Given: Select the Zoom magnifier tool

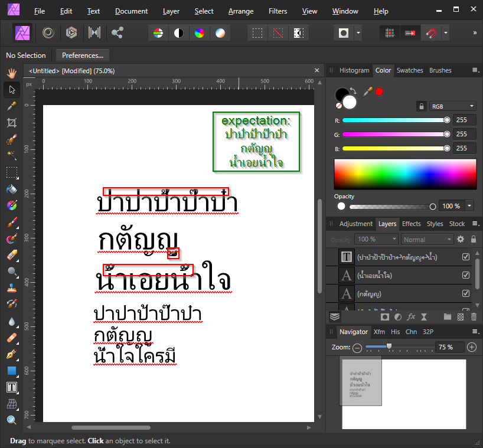Looking at the screenshot, I should tap(12, 420).
